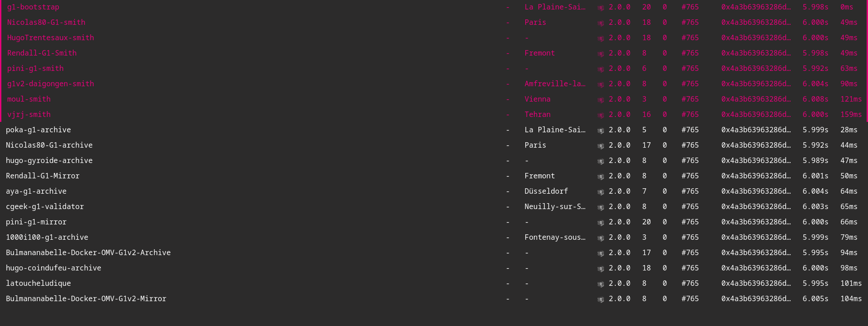Click the node icon in the aya-g1-archive row
The image size is (868, 326).
600,192
